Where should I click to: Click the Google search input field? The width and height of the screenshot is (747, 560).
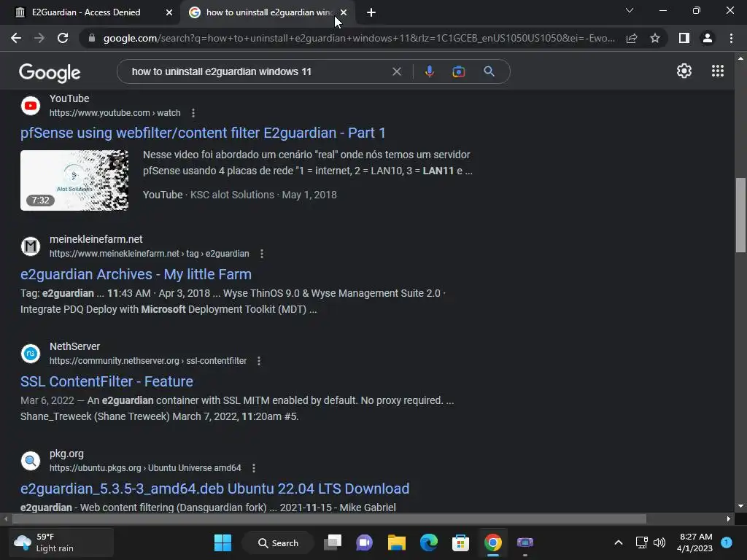[258, 71]
